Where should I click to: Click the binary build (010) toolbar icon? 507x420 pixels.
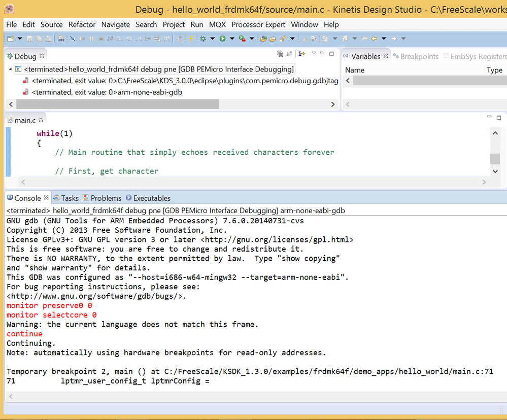tap(61, 39)
